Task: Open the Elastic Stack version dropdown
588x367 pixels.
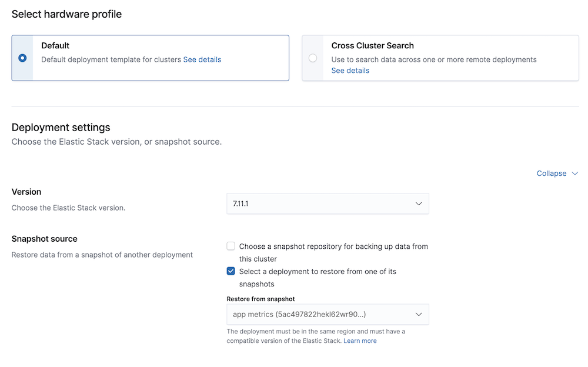Action: [328, 203]
